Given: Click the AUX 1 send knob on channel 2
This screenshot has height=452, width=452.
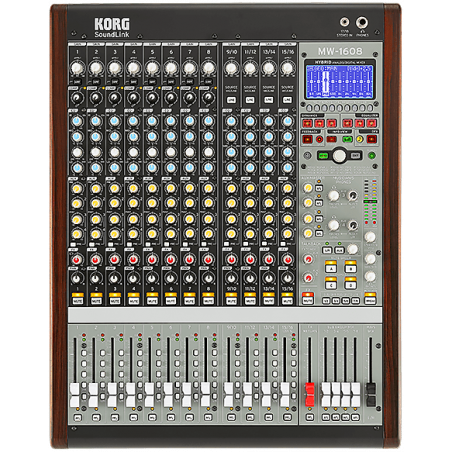Looking at the screenshot, I should point(96,189).
